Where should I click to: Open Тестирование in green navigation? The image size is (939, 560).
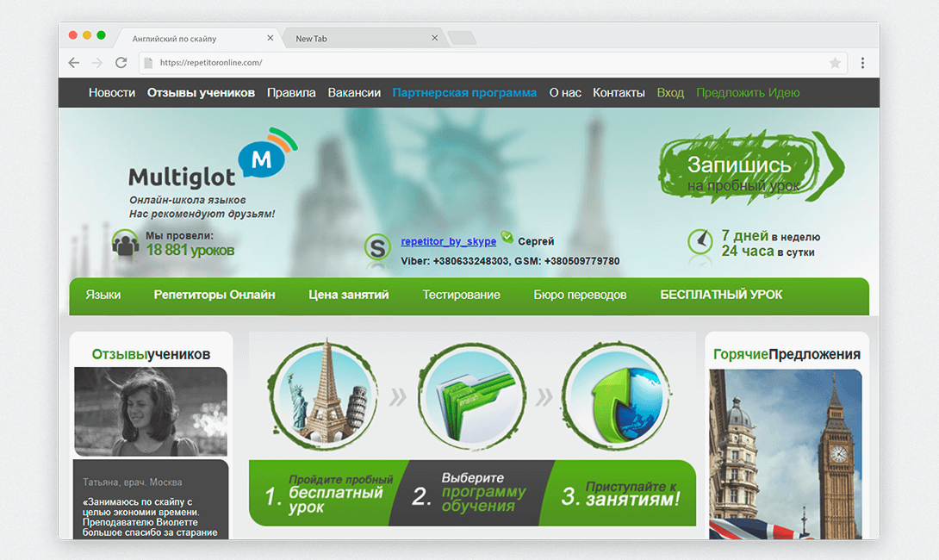pyautogui.click(x=461, y=295)
